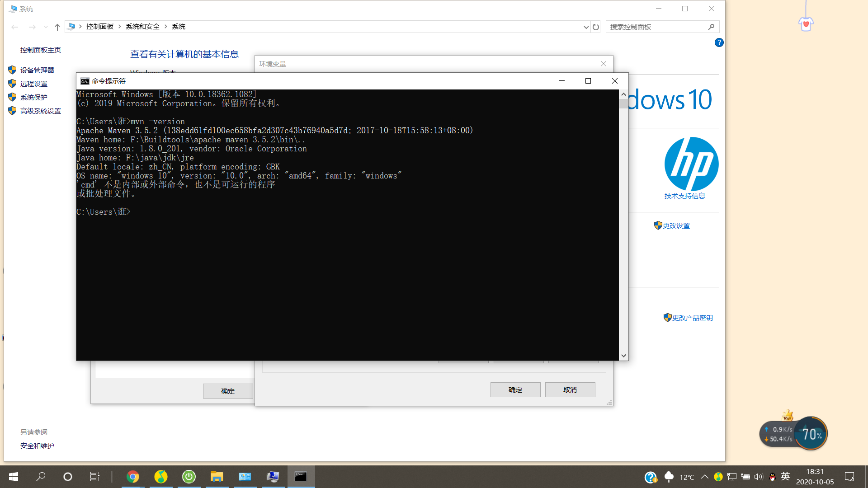This screenshot has width=868, height=488.
Task: Open Action Center notifications icon
Action: [x=849, y=477]
